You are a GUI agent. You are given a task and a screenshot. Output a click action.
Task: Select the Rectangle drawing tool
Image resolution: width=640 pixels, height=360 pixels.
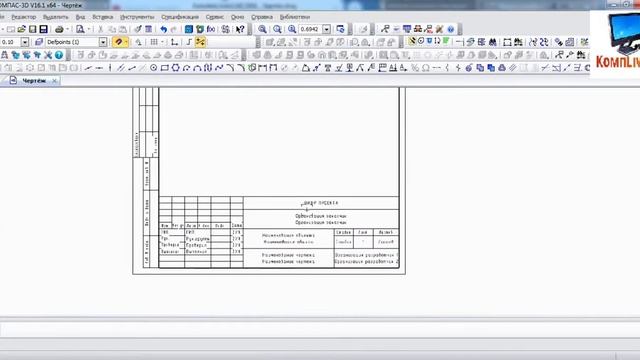(164, 68)
